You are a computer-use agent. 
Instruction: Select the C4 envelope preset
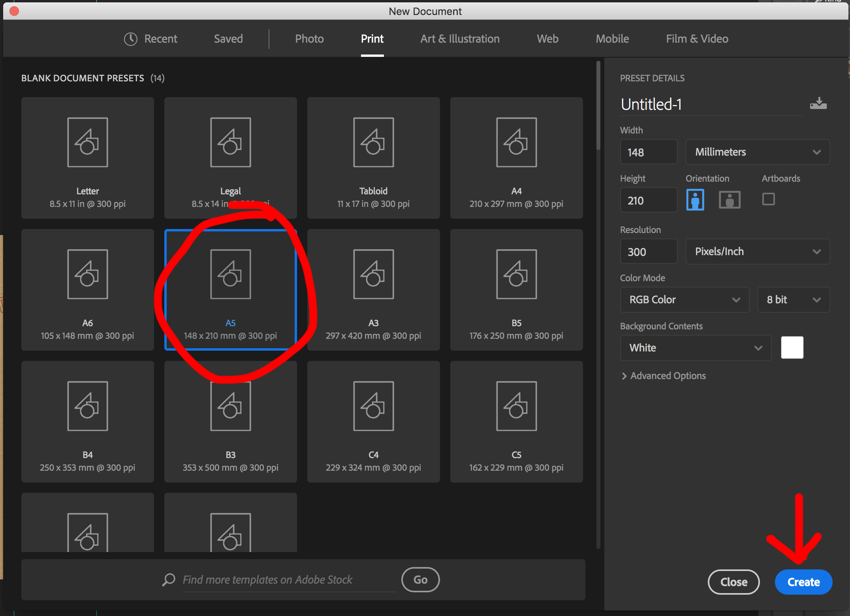pos(373,421)
